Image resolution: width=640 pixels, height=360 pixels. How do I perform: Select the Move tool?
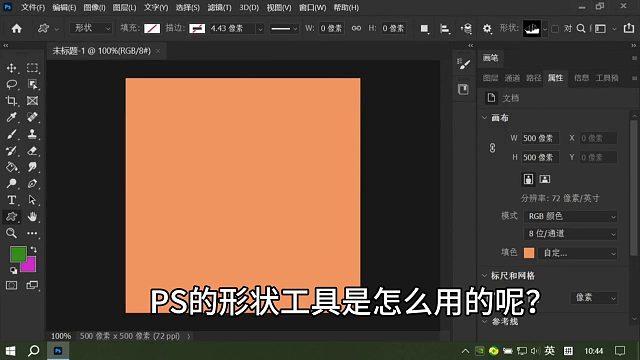[11, 68]
